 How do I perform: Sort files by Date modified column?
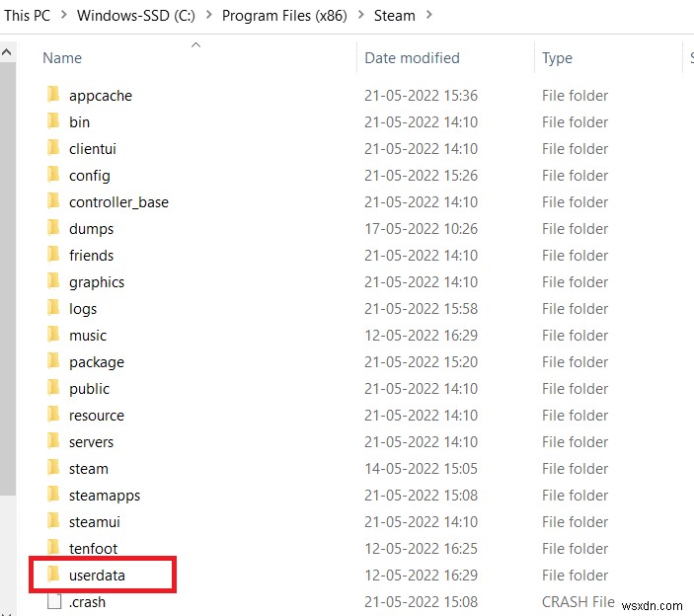click(412, 58)
